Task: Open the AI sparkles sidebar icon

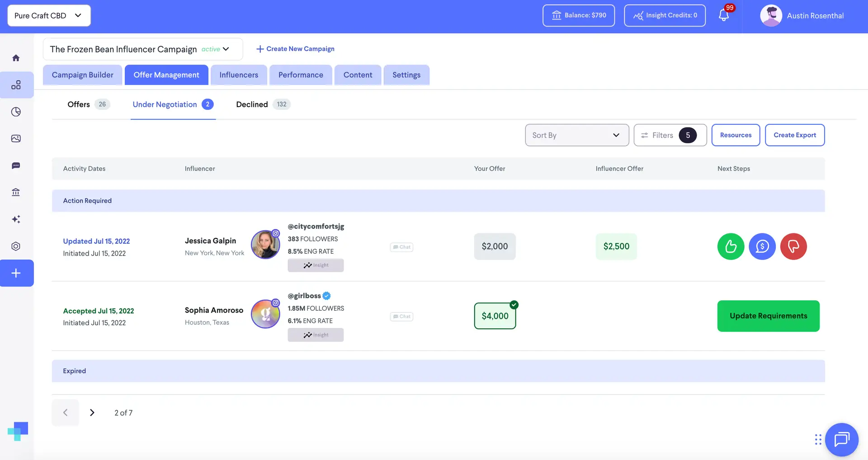Action: tap(16, 219)
